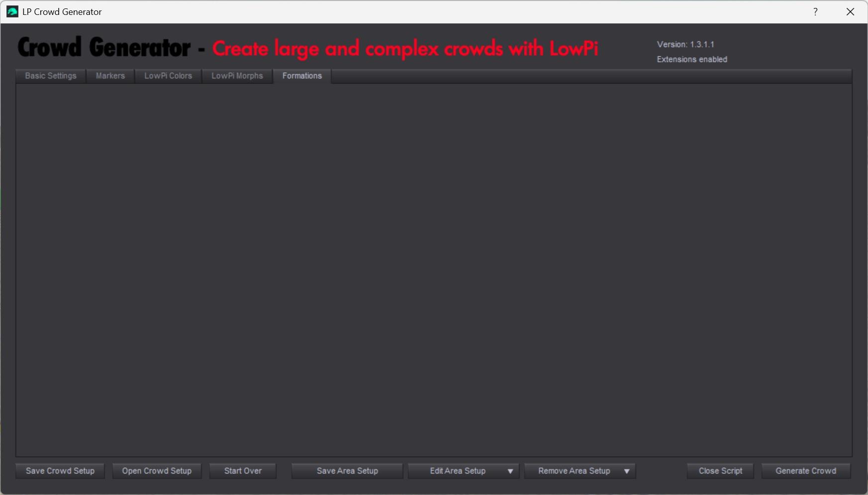This screenshot has height=495, width=868.
Task: Click the Start Over button
Action: click(x=243, y=471)
